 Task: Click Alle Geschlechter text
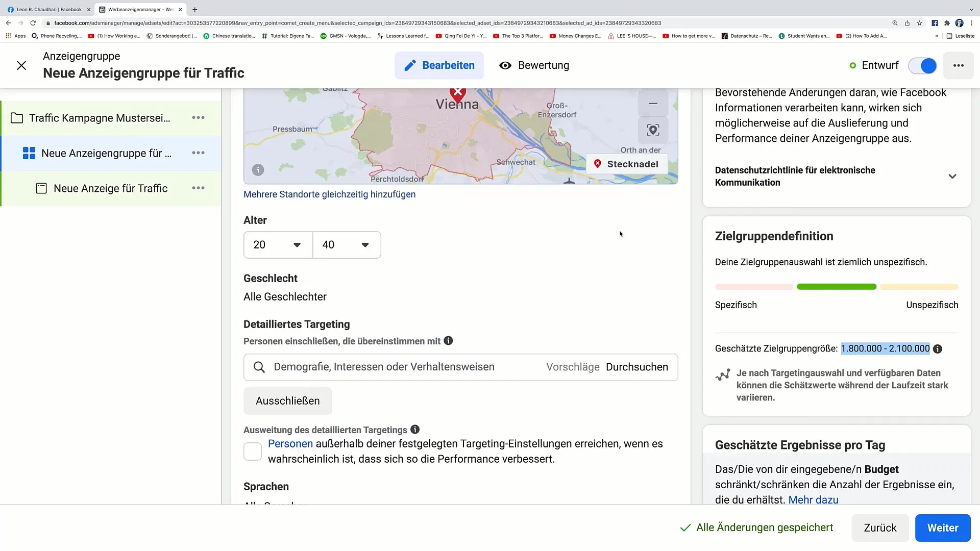285,297
